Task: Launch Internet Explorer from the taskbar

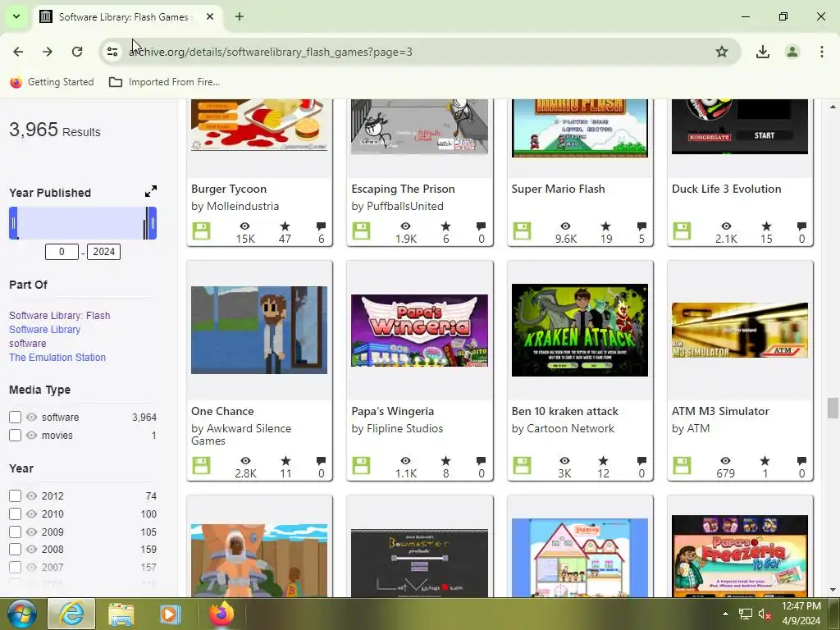Action: pyautogui.click(x=71, y=614)
